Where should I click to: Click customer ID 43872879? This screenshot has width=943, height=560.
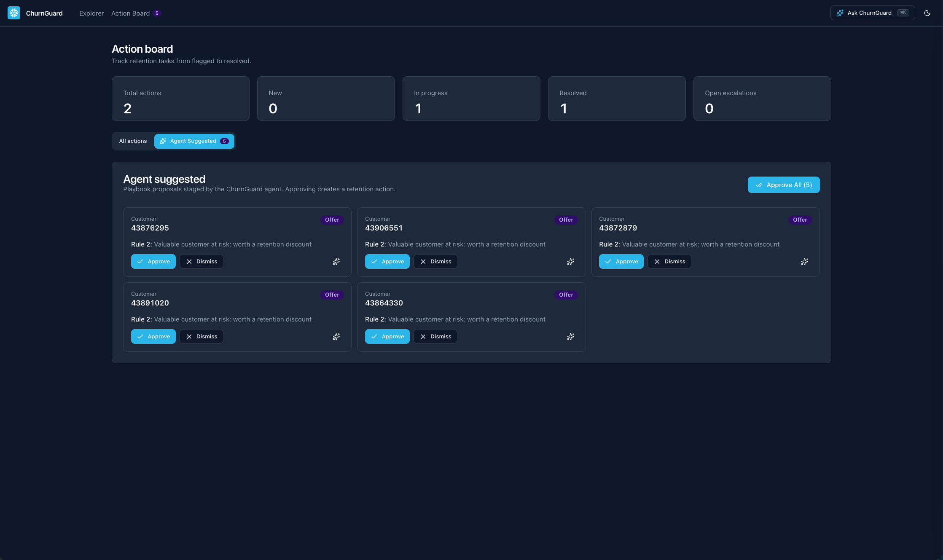coord(618,228)
